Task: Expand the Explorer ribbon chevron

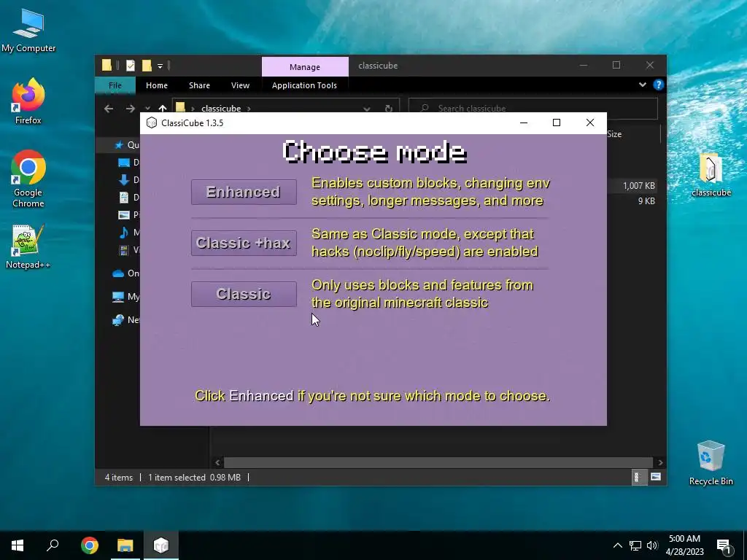Action: pos(642,85)
